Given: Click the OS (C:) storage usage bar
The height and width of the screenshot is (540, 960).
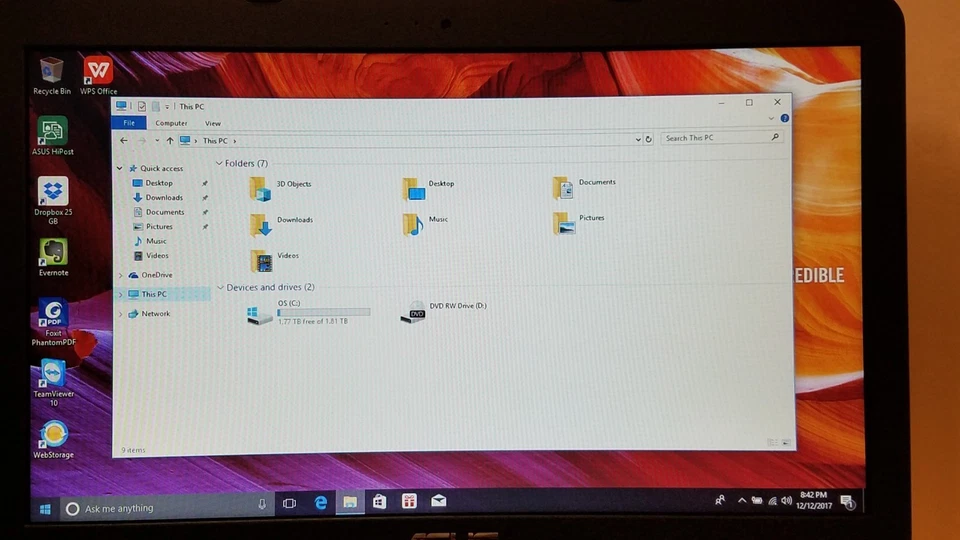Looking at the screenshot, I should pyautogui.click(x=324, y=312).
